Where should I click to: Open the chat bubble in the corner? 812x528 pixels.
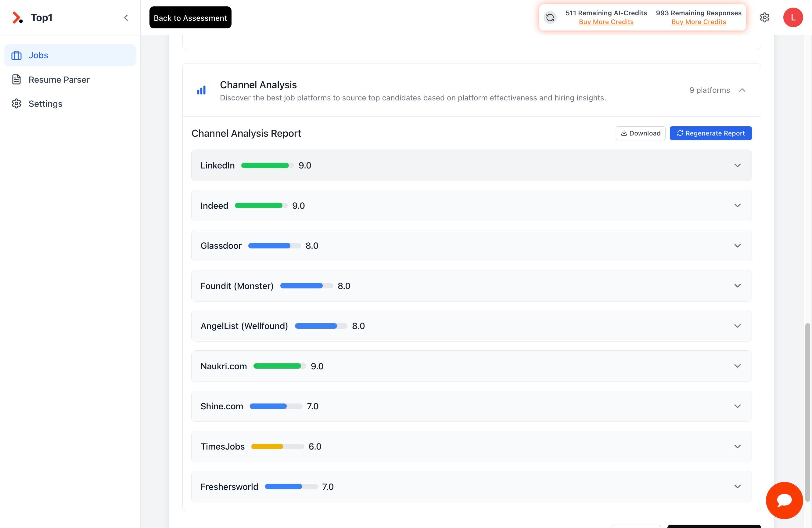[784, 500]
